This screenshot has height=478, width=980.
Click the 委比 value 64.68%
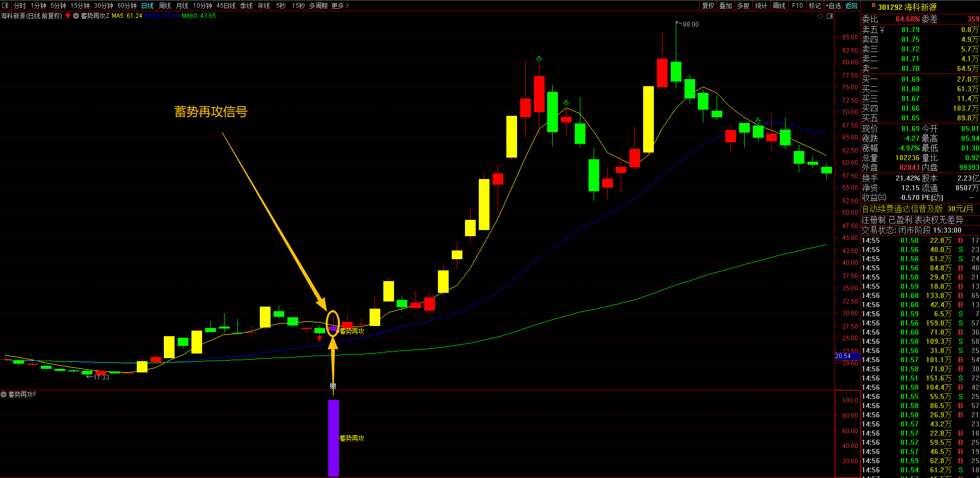[x=908, y=19]
